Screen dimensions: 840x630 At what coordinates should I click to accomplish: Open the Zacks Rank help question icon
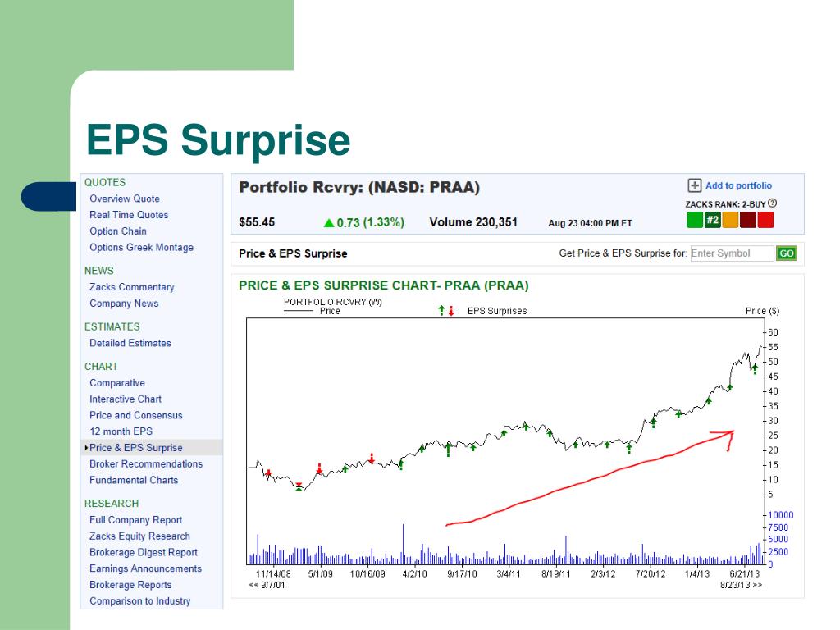tap(772, 203)
